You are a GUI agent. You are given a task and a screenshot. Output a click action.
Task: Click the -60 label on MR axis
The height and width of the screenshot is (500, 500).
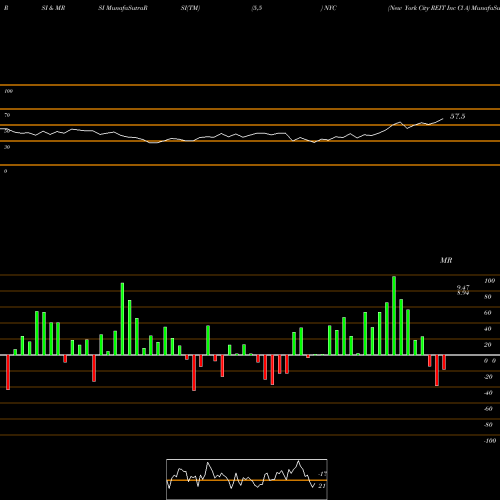(488, 409)
